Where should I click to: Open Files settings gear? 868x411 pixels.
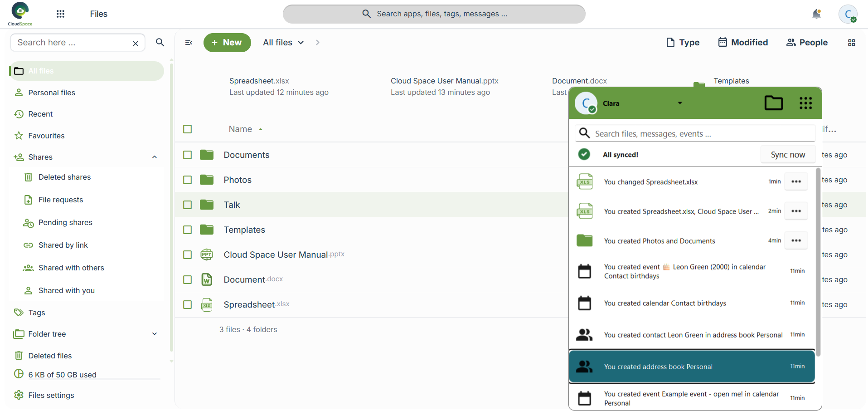19,395
